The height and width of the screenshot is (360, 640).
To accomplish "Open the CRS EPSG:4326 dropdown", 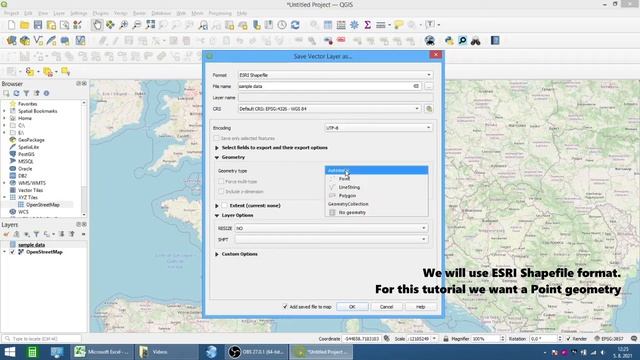I will point(329,109).
